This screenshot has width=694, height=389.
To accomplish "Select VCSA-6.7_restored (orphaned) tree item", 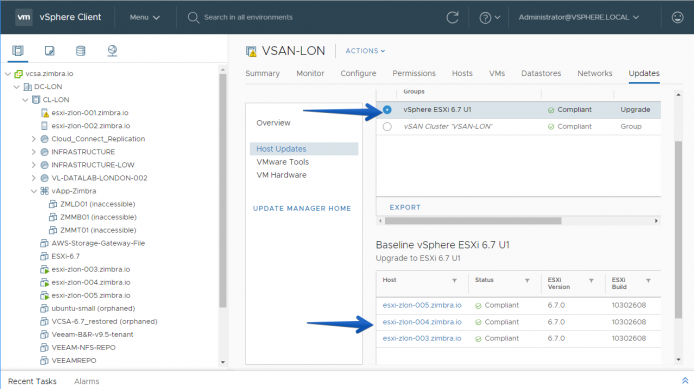I will pyautogui.click(x=104, y=321).
